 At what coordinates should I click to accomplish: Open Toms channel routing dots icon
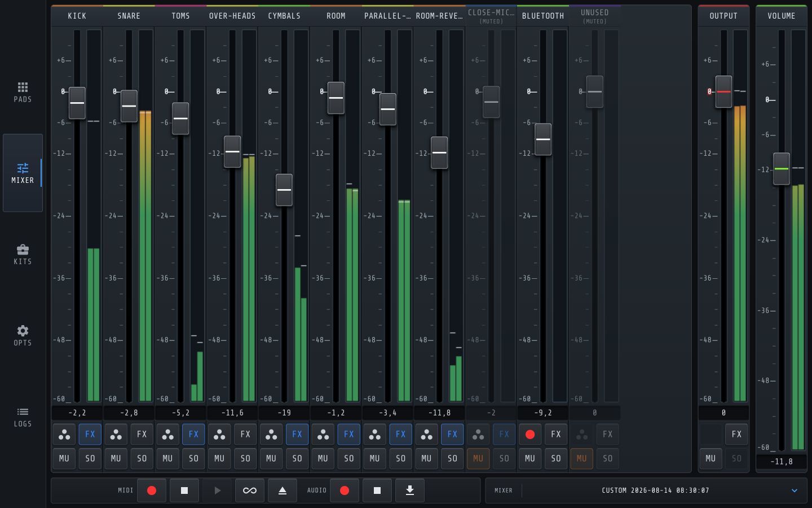168,435
